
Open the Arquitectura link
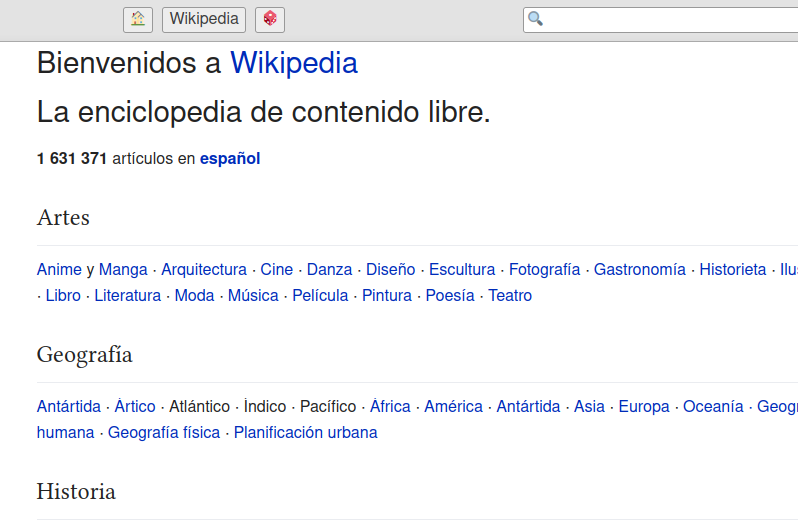204,269
